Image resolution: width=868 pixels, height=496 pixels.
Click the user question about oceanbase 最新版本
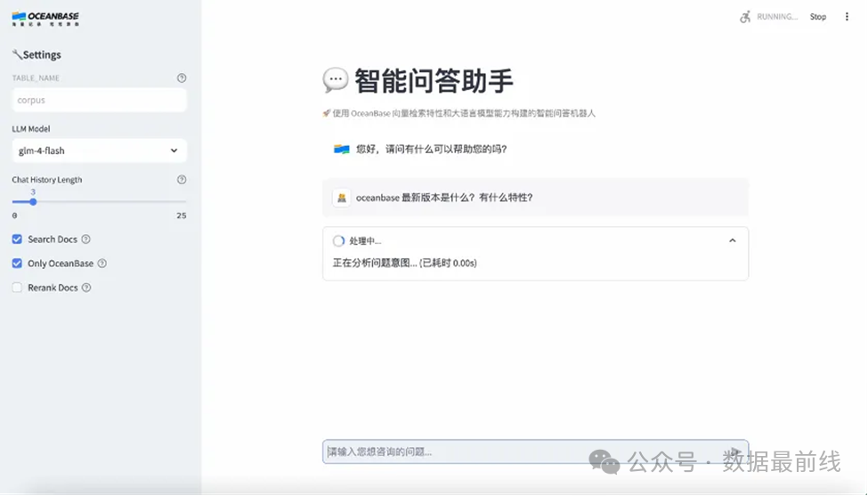[444, 198]
